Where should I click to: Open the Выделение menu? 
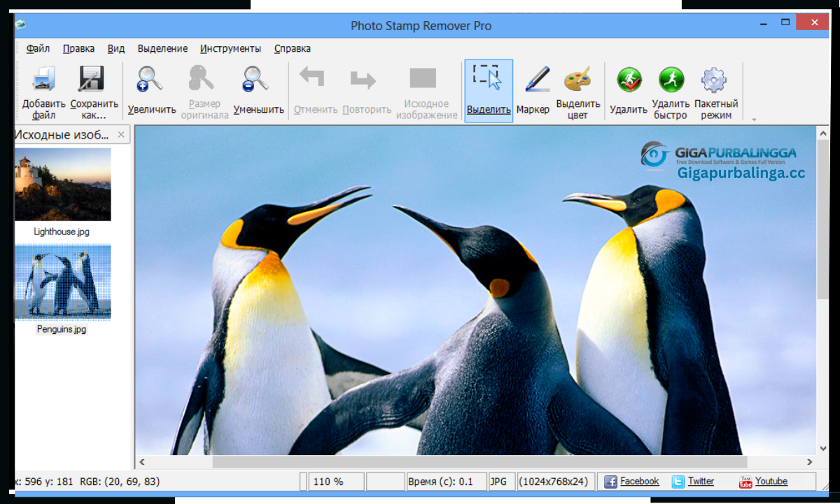click(x=162, y=49)
